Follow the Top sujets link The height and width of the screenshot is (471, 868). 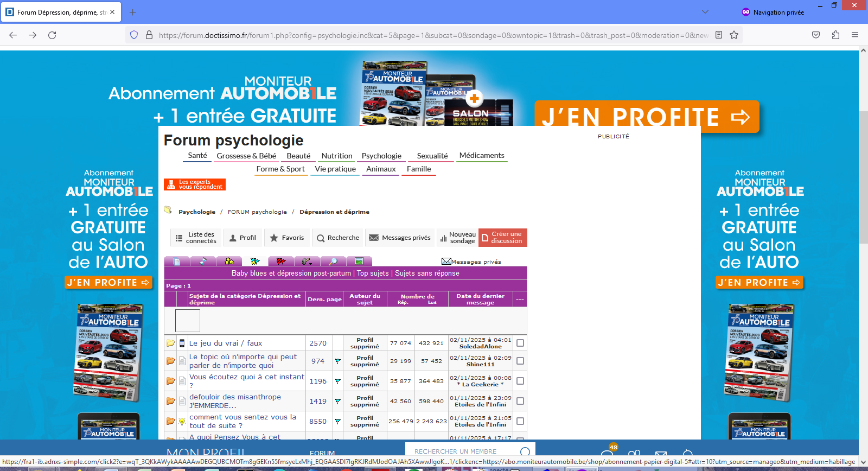tap(373, 273)
